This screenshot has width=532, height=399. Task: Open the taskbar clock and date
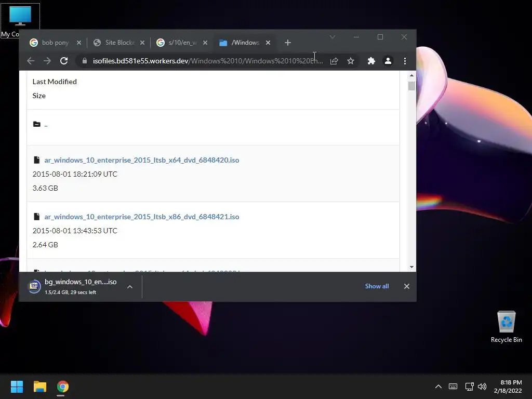(x=508, y=387)
